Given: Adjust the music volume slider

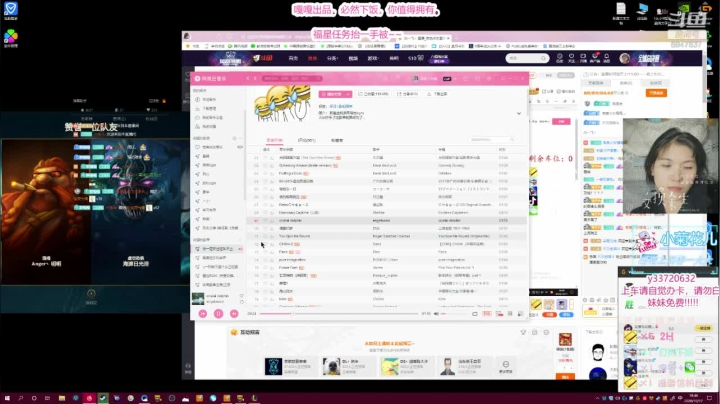Looking at the screenshot, I should pyautogui.click(x=454, y=314).
